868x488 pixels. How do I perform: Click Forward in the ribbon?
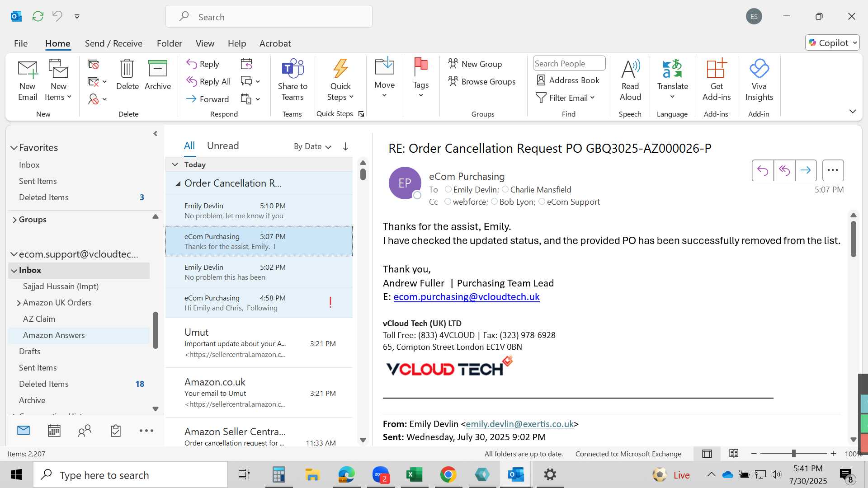pos(208,99)
